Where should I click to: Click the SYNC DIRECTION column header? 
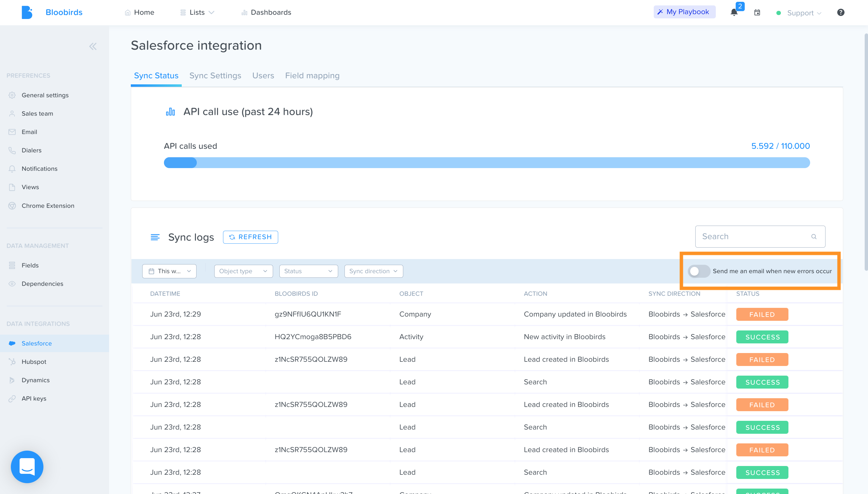(674, 294)
